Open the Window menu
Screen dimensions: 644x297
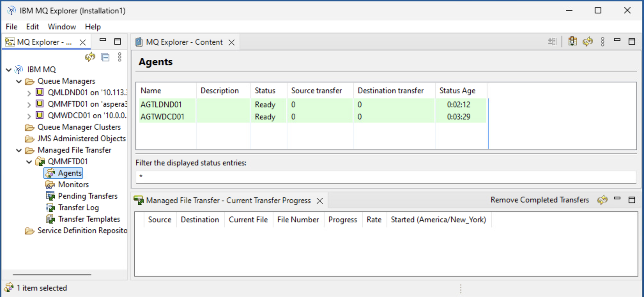coord(62,27)
